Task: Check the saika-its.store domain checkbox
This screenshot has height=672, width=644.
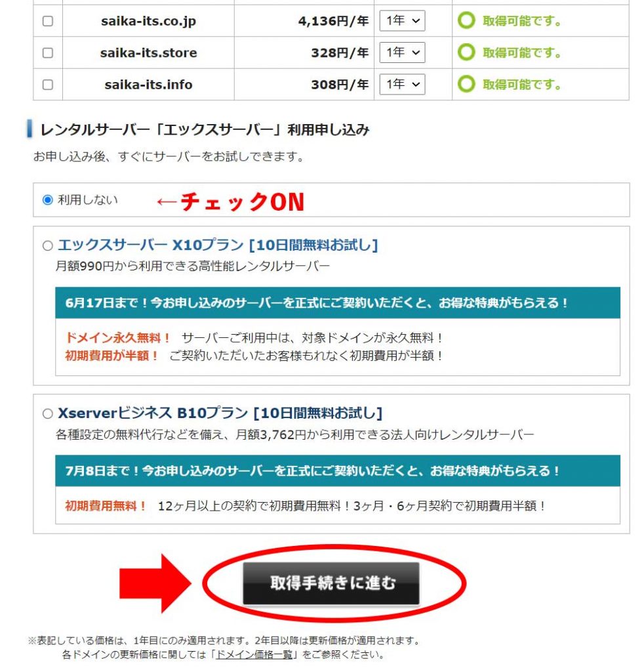Action: pos(48,52)
